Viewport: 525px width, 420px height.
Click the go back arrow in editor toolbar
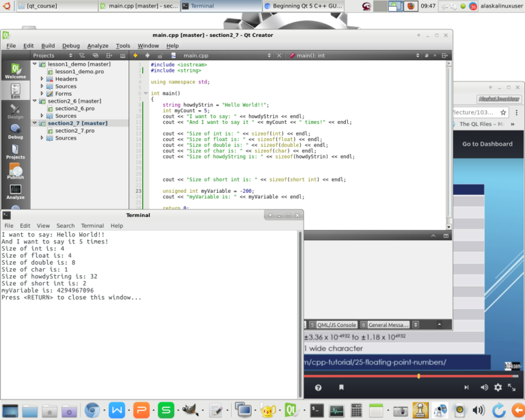click(x=135, y=55)
